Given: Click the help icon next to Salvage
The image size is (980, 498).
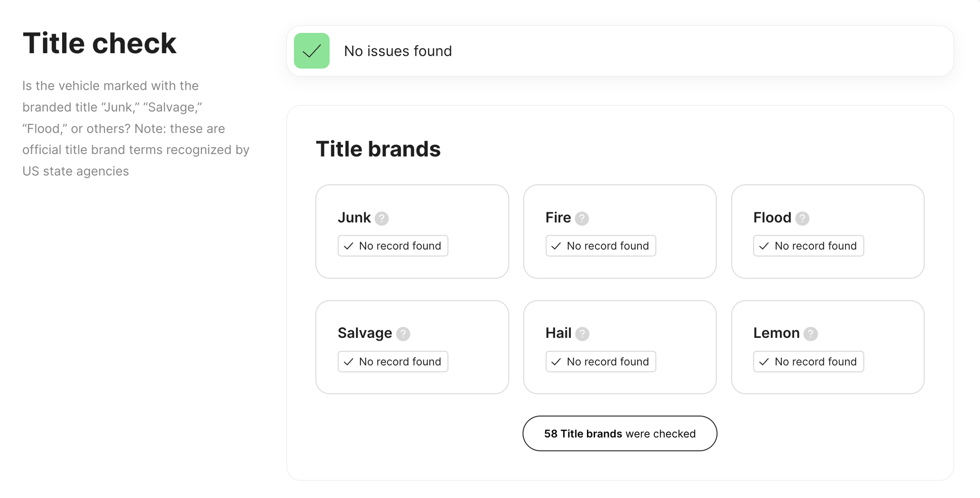Looking at the screenshot, I should [x=403, y=334].
